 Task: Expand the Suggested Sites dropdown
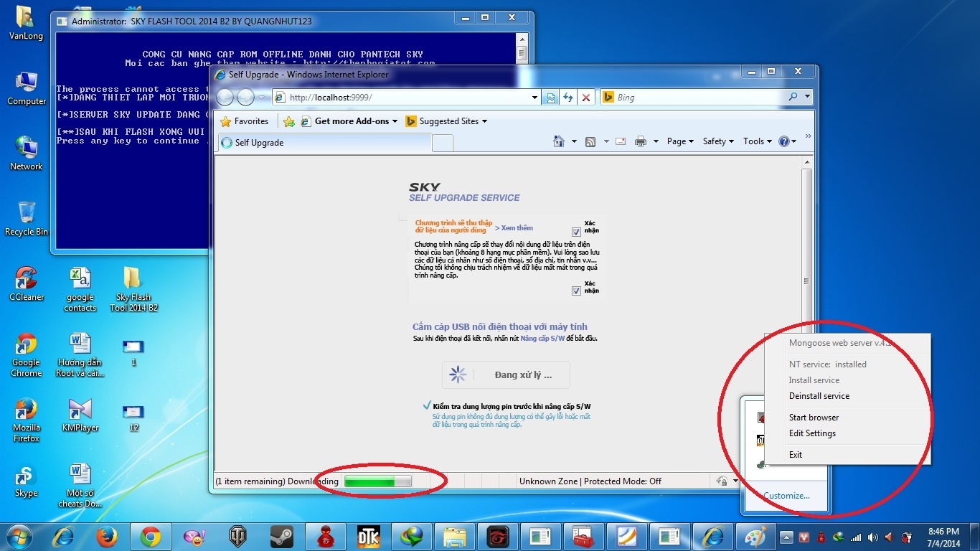(x=446, y=121)
